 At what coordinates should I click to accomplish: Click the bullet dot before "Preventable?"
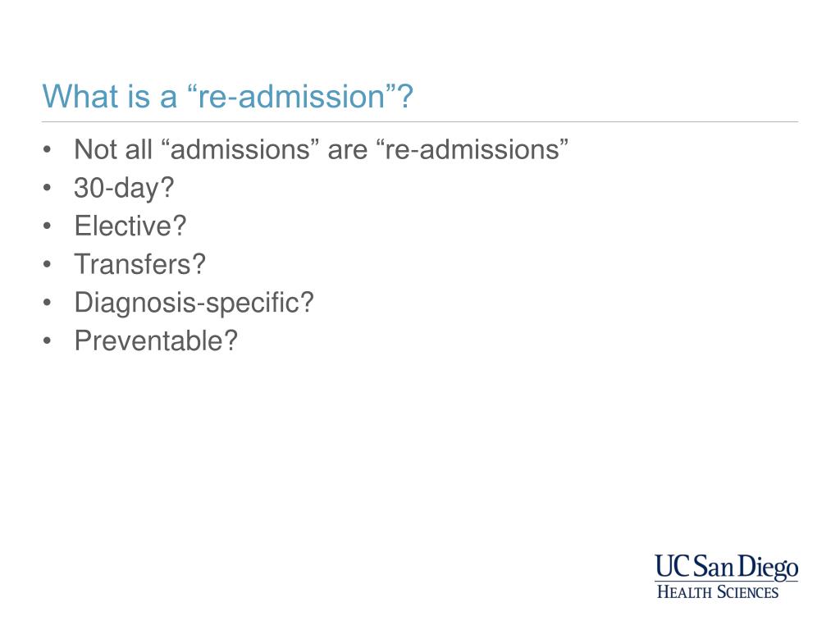pos(47,341)
